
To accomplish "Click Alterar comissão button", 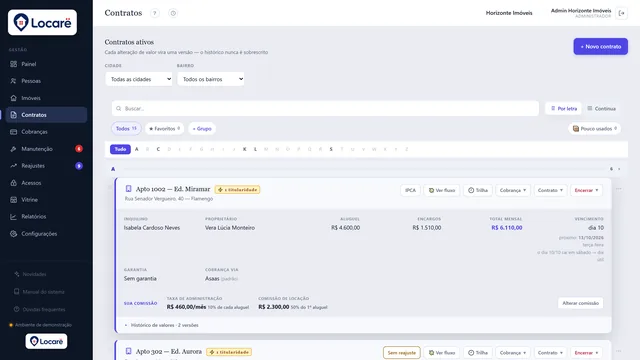I will [x=580, y=303].
